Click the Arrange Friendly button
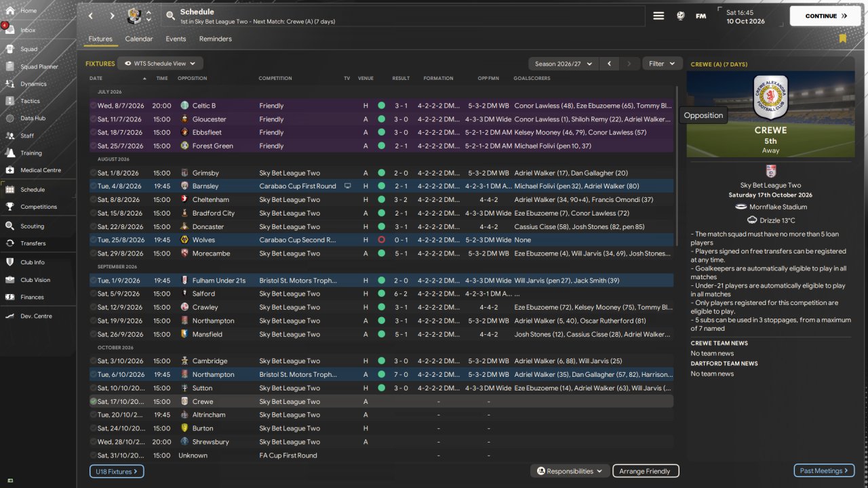The width and height of the screenshot is (868, 488). (645, 471)
